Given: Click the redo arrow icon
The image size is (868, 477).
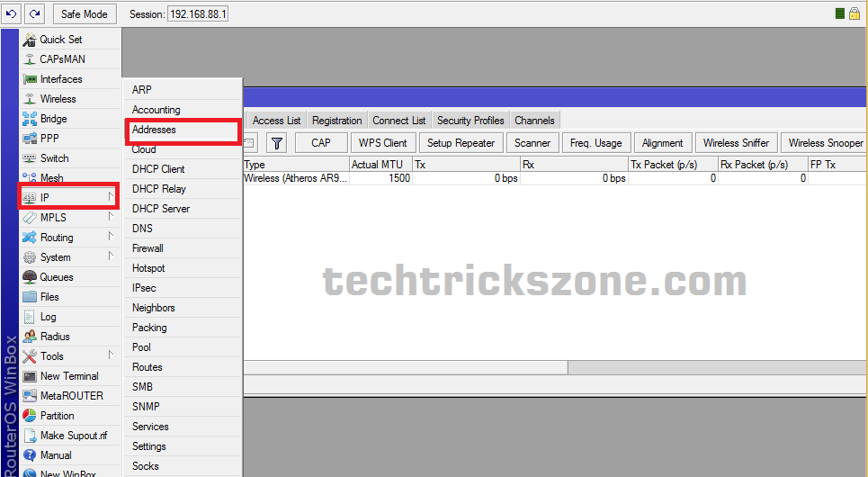Looking at the screenshot, I should point(34,13).
